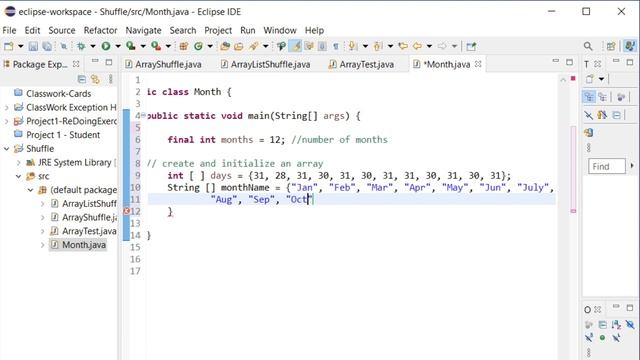Click the Open Task folder icon
Viewport: 640px width, 360px height.
239,47
